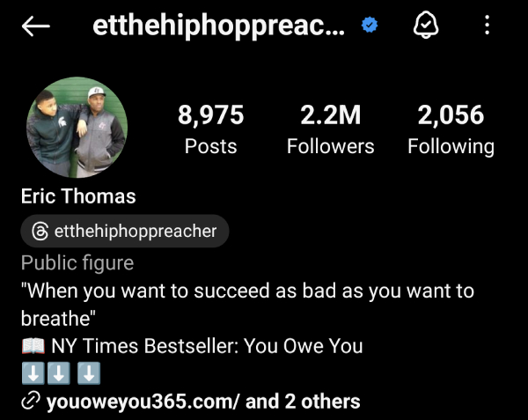
Task: Click the Threads logo icon
Action: point(40,231)
